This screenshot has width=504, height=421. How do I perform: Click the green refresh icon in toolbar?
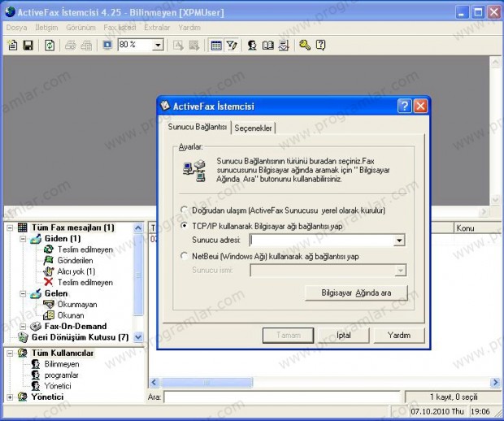click(50, 46)
